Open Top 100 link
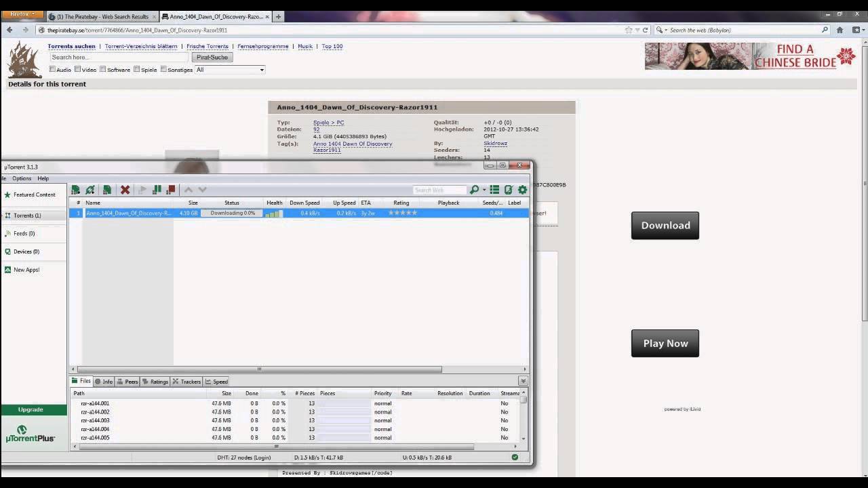 coord(332,46)
